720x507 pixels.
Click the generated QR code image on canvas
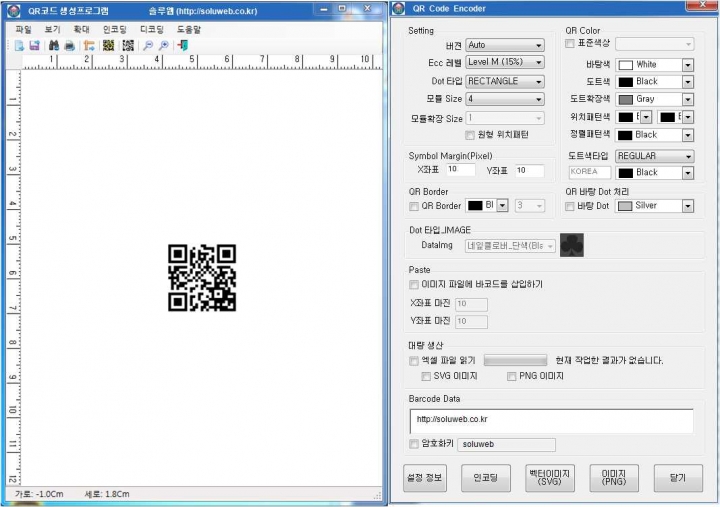coord(202,278)
